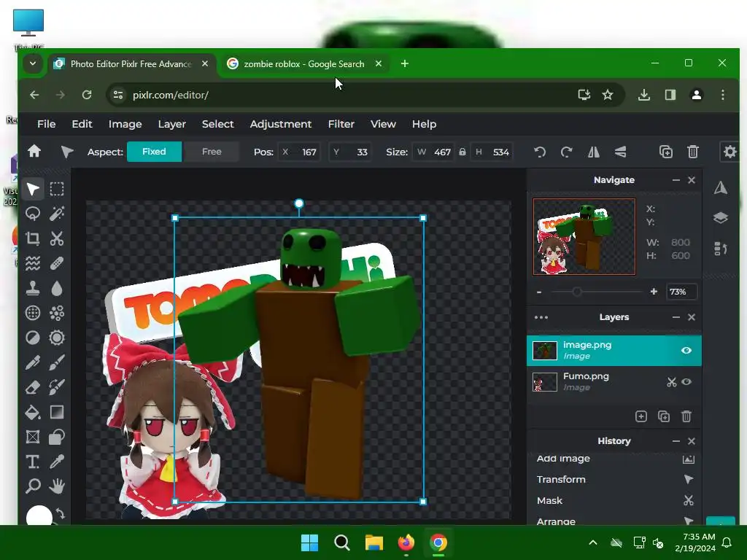Select the Shape tool

click(57, 437)
